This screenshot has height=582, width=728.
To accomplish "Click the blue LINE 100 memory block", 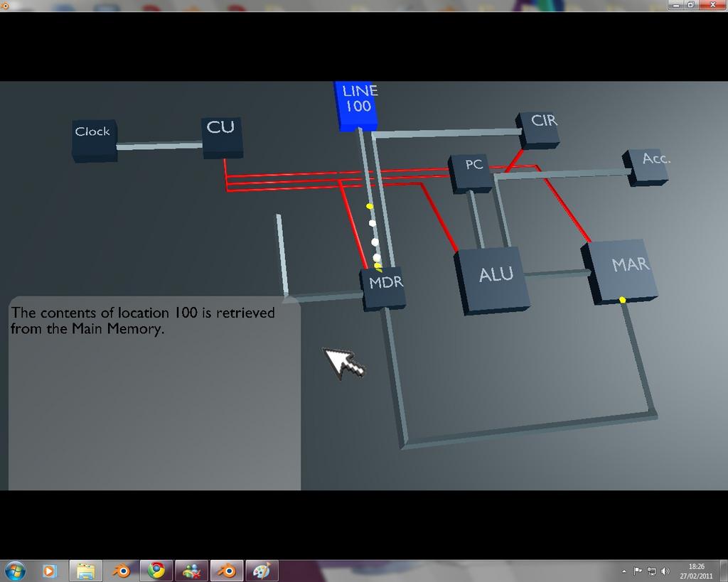I will tap(356, 107).
